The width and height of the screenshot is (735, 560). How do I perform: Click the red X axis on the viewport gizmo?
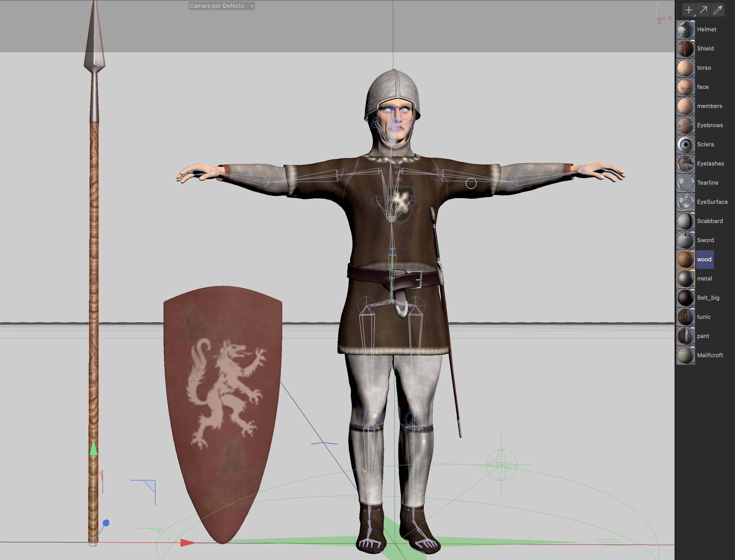pos(670,18)
